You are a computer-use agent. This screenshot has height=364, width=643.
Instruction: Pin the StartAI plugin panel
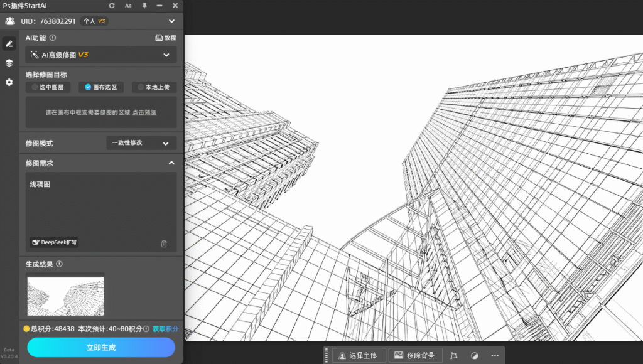[x=144, y=6]
